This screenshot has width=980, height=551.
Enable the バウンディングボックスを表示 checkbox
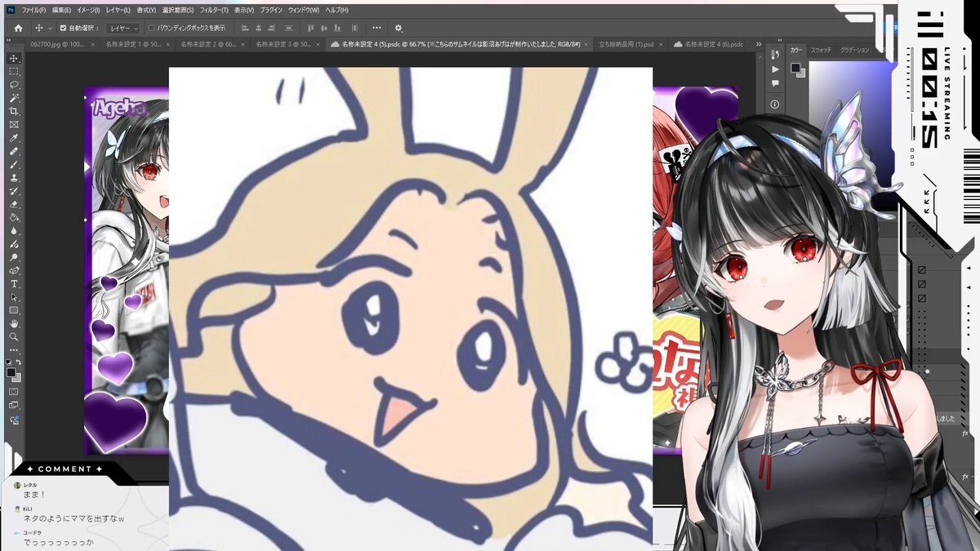tap(151, 28)
